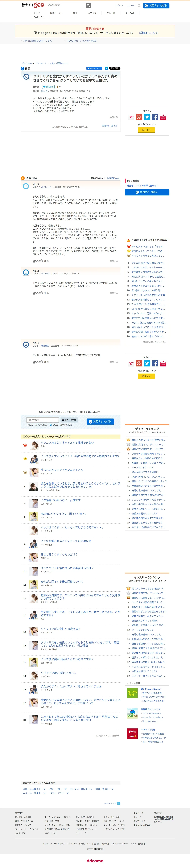Open 学校・仕事トーク category link
The image size is (190, 868).
click(x=58, y=789)
